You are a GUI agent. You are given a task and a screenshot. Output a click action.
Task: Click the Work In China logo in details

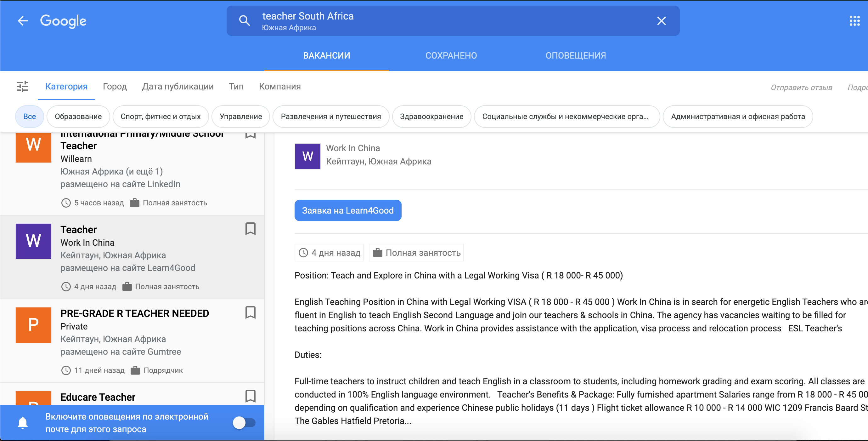(308, 156)
